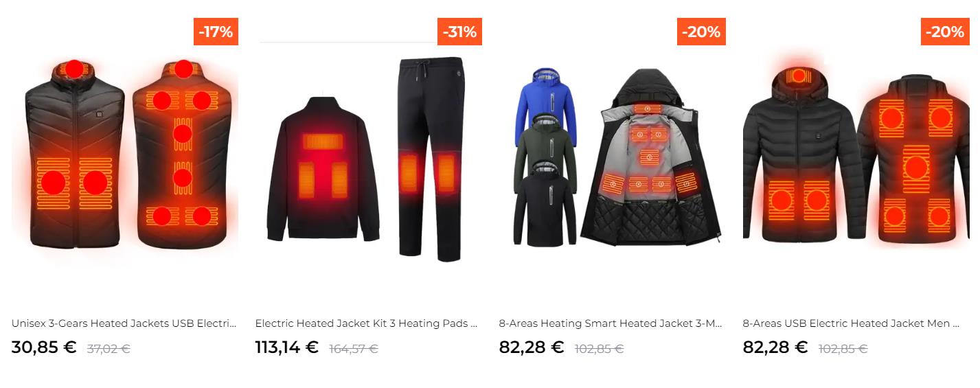Click the -31% discount badge
980x388 pixels.
click(x=459, y=32)
